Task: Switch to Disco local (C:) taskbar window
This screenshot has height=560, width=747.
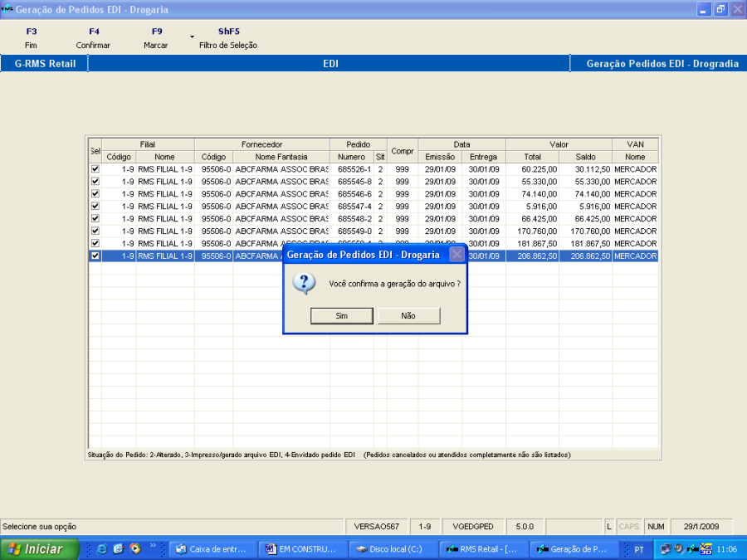Action: pos(393,549)
